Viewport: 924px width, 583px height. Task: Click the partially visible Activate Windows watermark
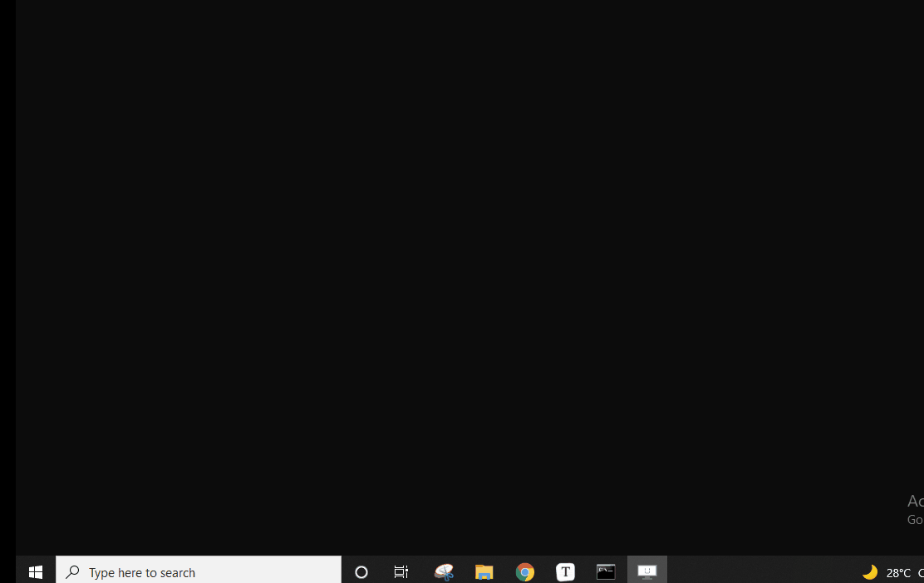(915, 501)
